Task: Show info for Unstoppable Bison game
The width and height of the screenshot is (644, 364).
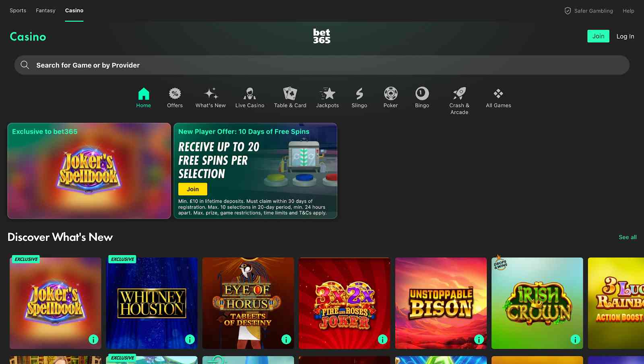Action: [x=479, y=339]
